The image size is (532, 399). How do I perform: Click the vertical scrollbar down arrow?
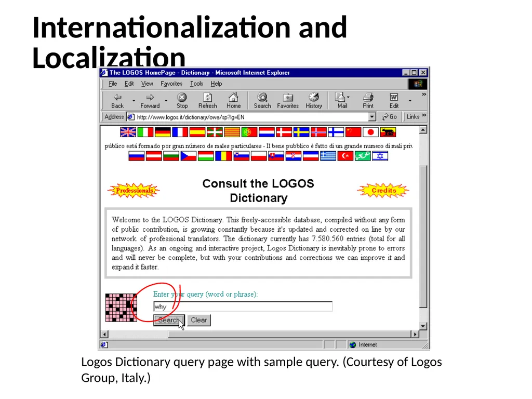423,326
